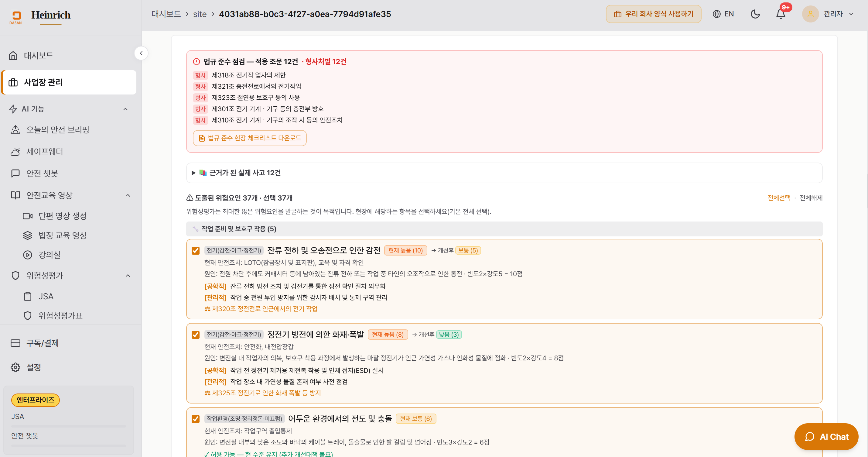Image resolution: width=868 pixels, height=457 pixels.
Task: Go to 대시보드 in the sidebar menu
Action: coord(69,55)
